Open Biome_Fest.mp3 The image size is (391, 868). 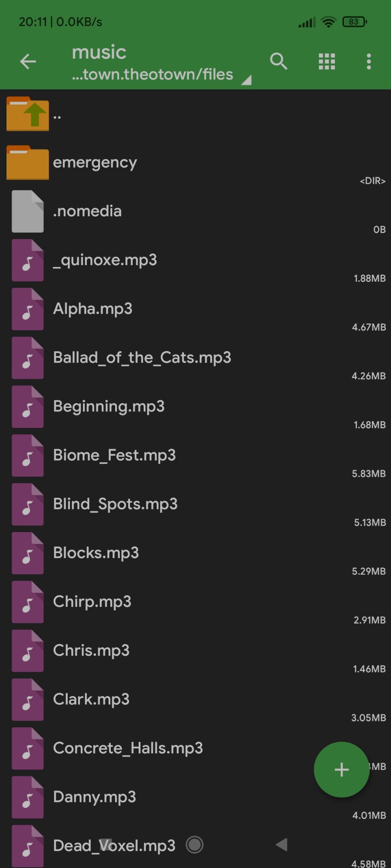point(195,456)
